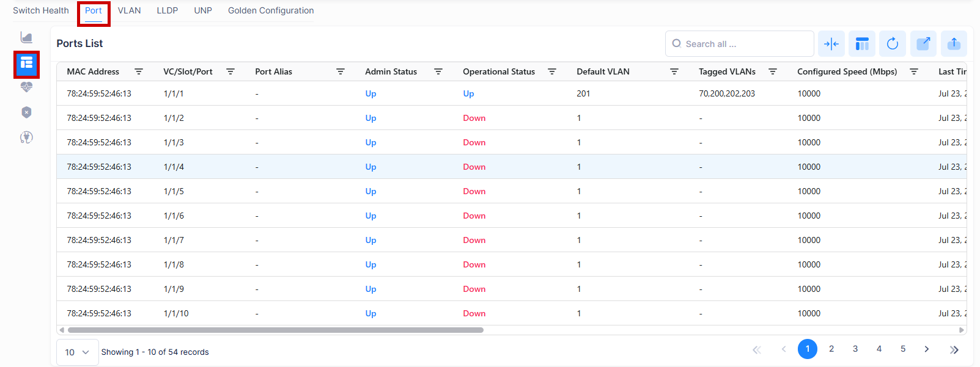980x367 pixels.
Task: Go to page 3 of records
Action: (855, 349)
